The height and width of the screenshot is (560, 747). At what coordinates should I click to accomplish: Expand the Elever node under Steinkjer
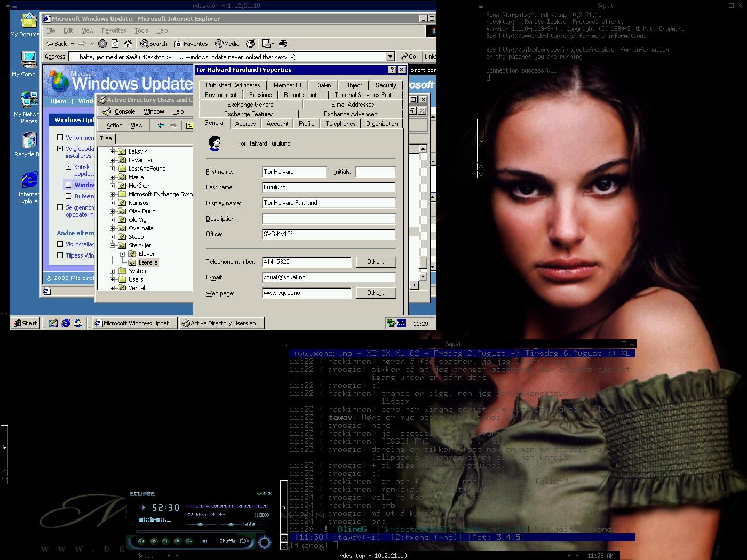(123, 254)
